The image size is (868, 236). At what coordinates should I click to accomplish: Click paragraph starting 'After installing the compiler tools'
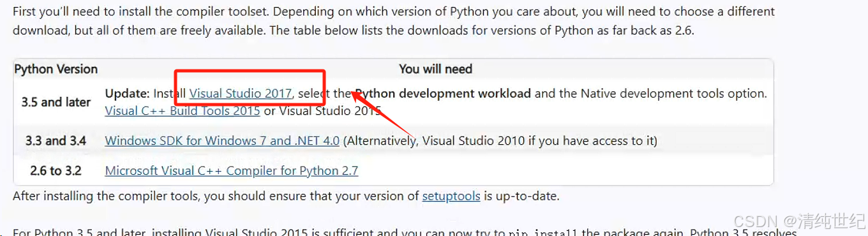pos(286,196)
